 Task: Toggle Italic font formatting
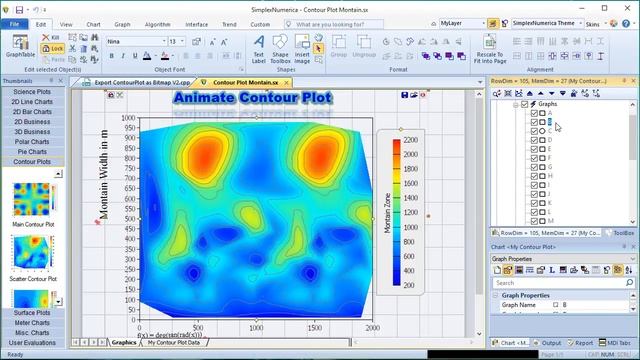(123, 56)
